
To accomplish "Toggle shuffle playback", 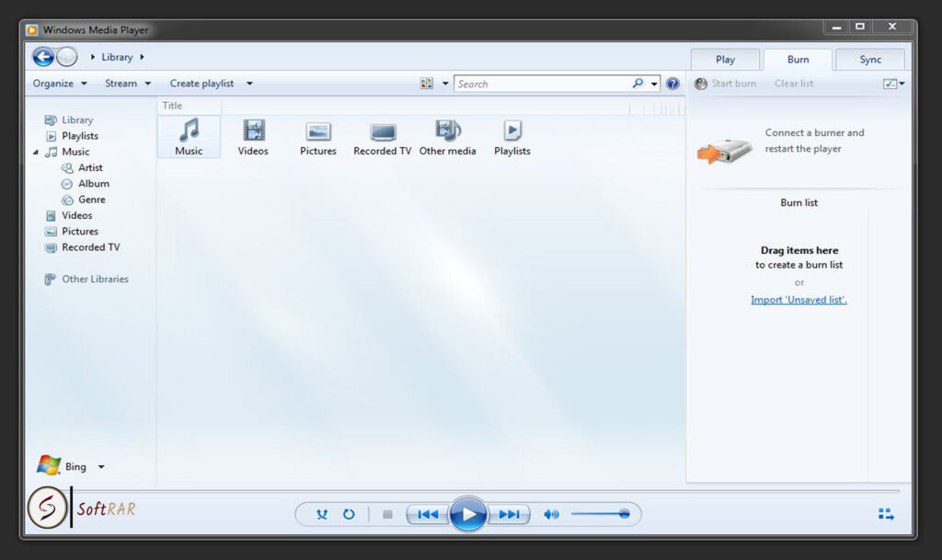I will point(322,514).
